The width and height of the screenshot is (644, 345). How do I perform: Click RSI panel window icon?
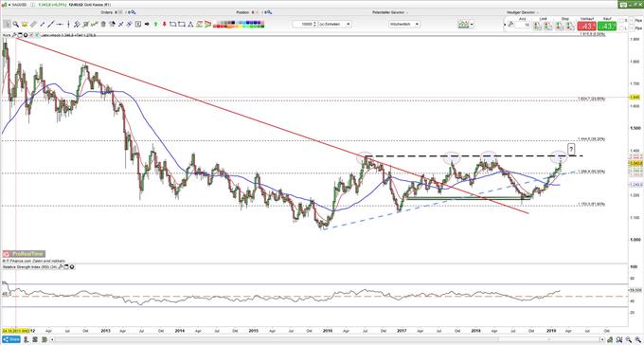(66, 267)
